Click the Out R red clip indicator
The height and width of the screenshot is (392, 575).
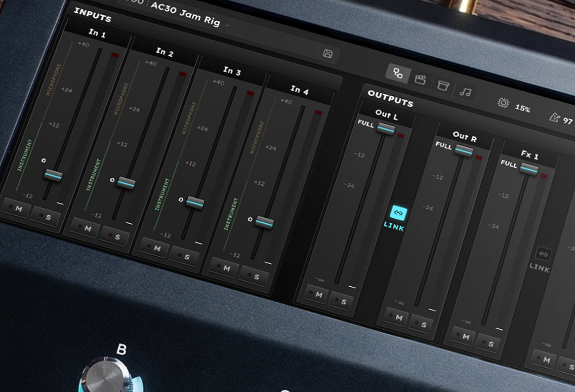[479, 157]
